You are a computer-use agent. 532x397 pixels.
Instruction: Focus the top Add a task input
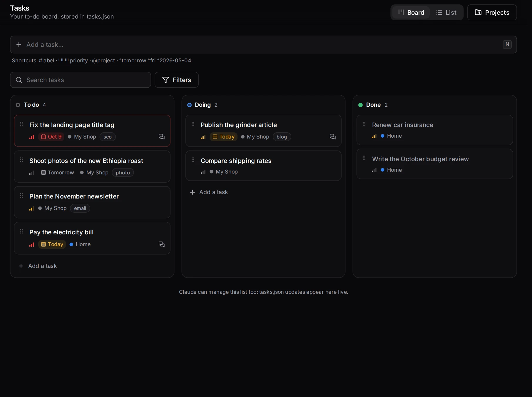click(x=263, y=45)
